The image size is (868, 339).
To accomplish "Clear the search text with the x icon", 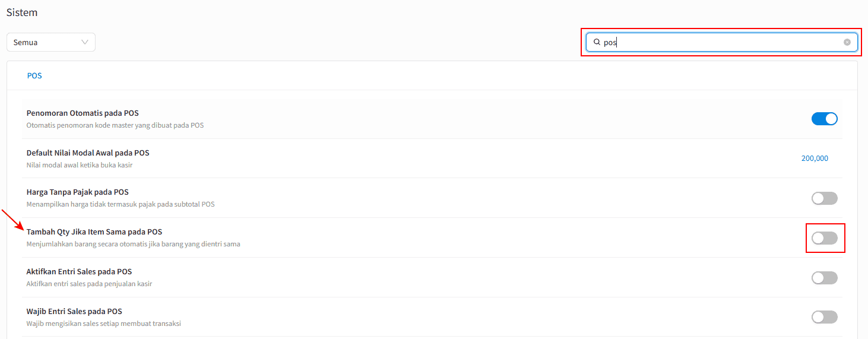I will coord(847,42).
